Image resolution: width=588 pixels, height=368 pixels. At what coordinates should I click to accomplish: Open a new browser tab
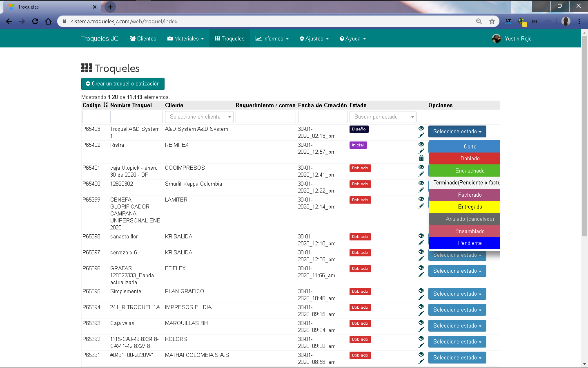tap(110, 7)
